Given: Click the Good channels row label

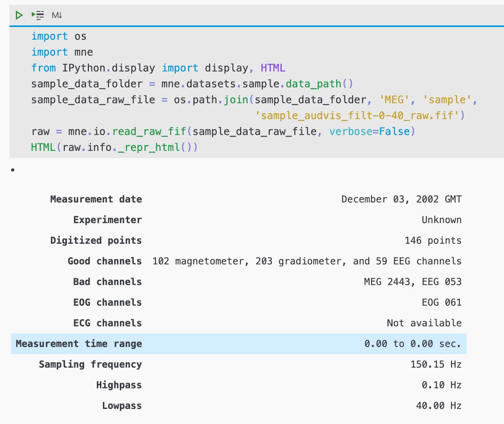Looking at the screenshot, I should coord(105,261).
